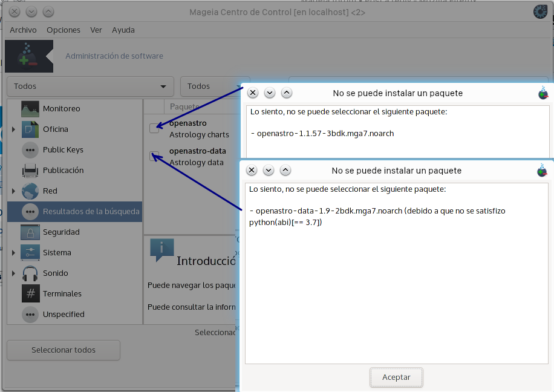Open the Opciones menu
The image size is (554, 392).
pyautogui.click(x=64, y=30)
